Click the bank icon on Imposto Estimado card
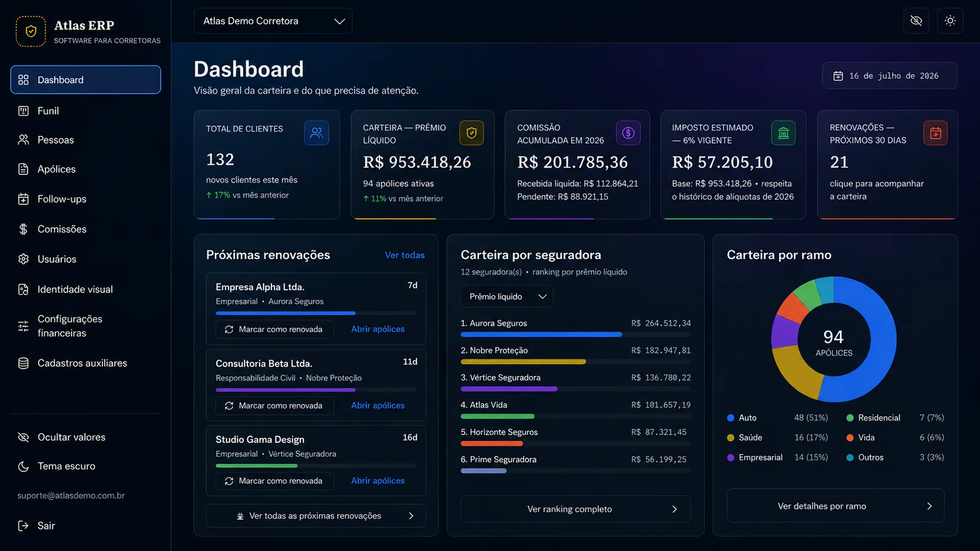Image resolution: width=980 pixels, height=551 pixels. click(x=783, y=133)
